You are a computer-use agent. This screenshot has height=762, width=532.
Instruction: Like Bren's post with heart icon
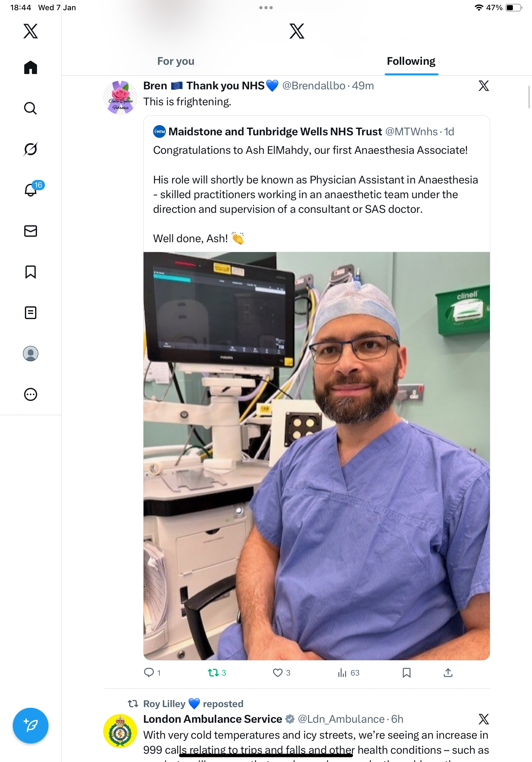click(277, 673)
